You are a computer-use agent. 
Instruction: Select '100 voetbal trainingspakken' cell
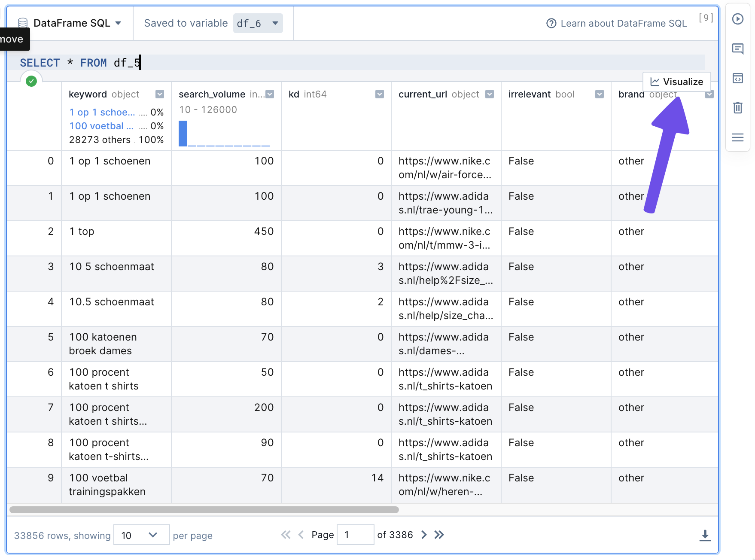[x=116, y=485]
